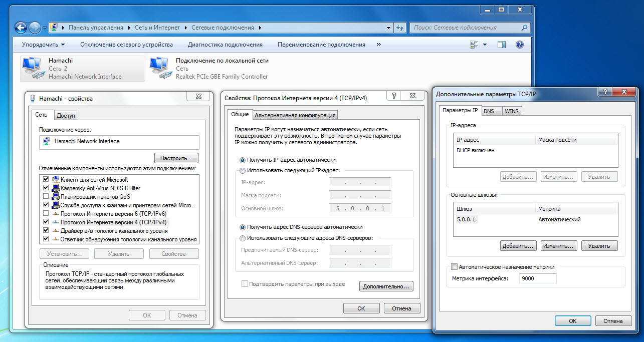Click 'Переименование подключения' toolbar command

(321, 45)
